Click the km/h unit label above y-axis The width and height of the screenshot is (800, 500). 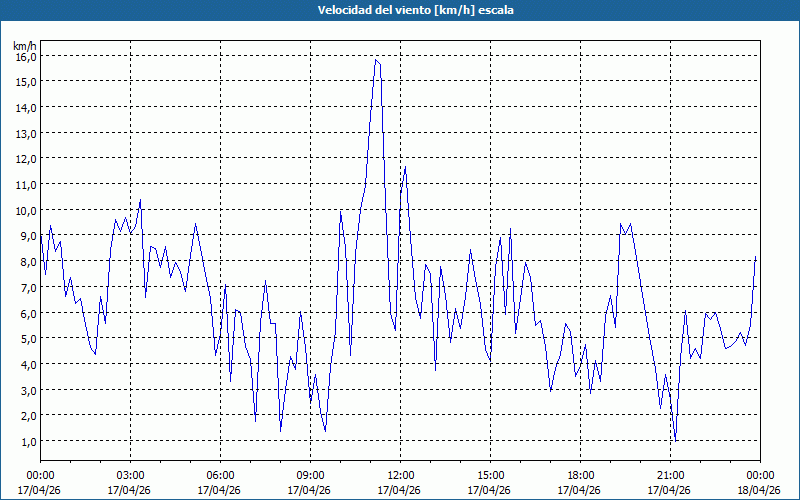25,45
